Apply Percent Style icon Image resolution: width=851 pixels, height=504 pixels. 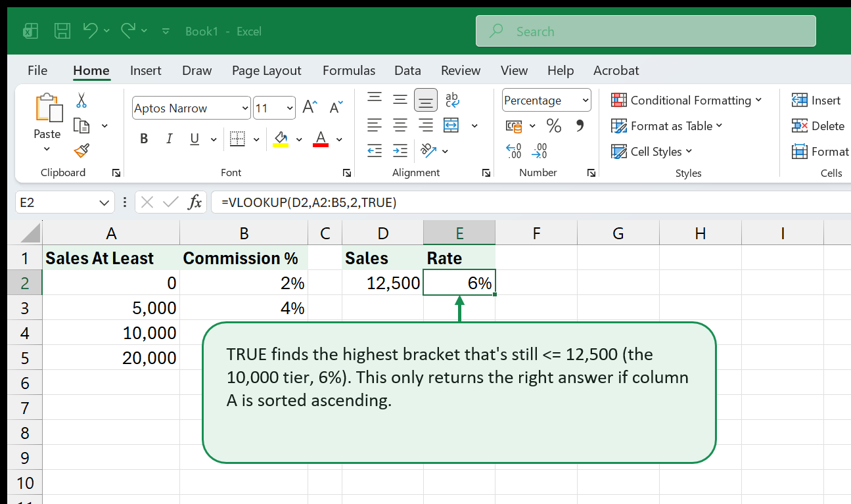coord(554,126)
